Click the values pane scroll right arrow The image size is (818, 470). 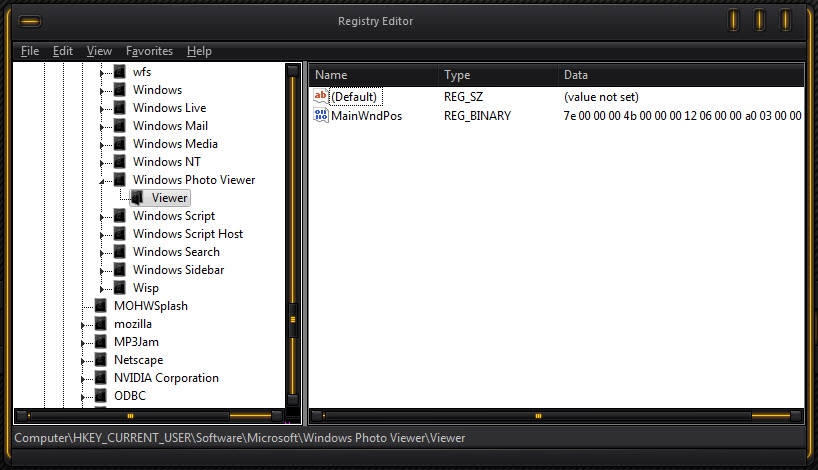point(796,416)
